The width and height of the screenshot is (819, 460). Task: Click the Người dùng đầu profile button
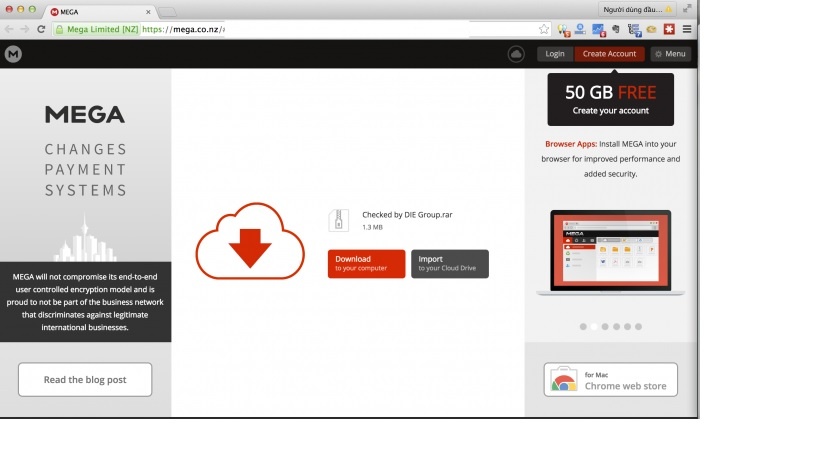[637, 9]
